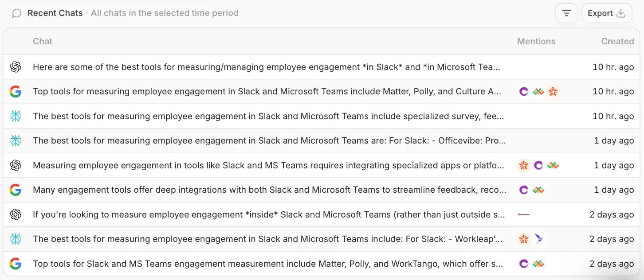Open chat 'Many engagement tools offer deep integrations'
The height and width of the screenshot is (280, 644).
[x=269, y=190]
